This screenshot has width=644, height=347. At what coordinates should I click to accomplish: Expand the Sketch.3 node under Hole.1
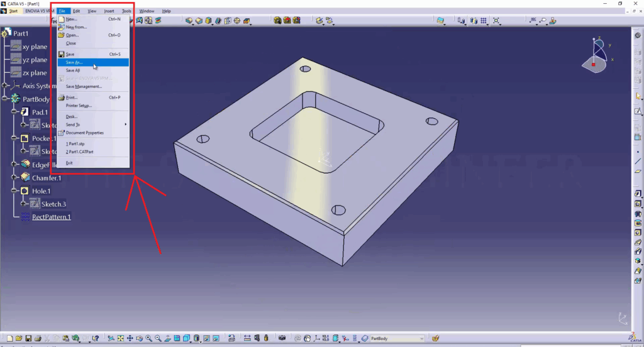[x=23, y=204]
